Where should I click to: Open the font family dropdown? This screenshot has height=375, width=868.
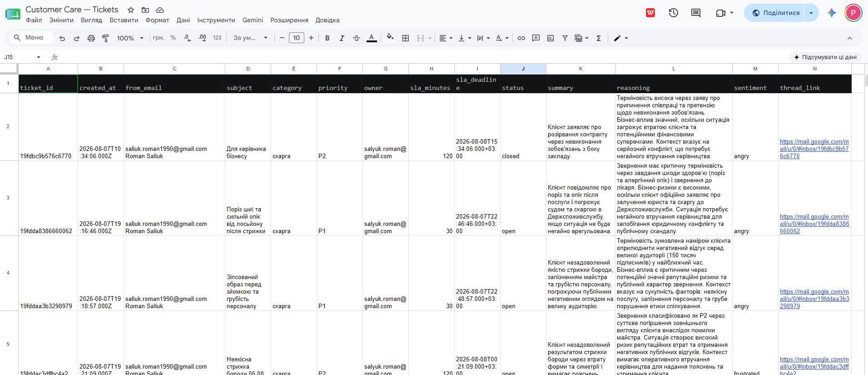coord(250,38)
